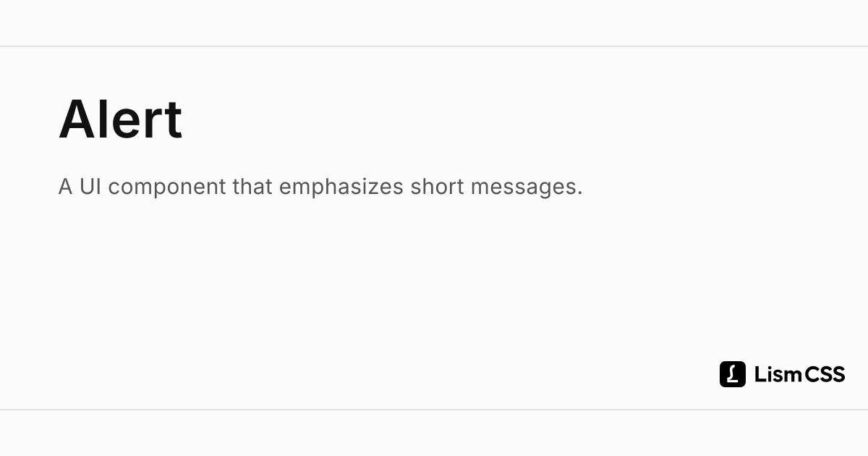The image size is (868, 456).
Task: Click the word "that" in the subtitle
Action: tap(253, 187)
